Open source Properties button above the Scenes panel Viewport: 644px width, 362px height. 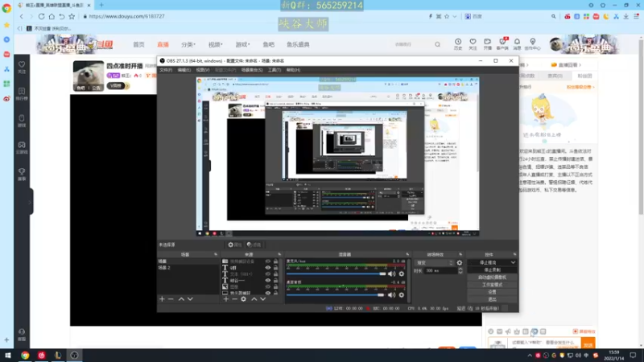(x=235, y=245)
